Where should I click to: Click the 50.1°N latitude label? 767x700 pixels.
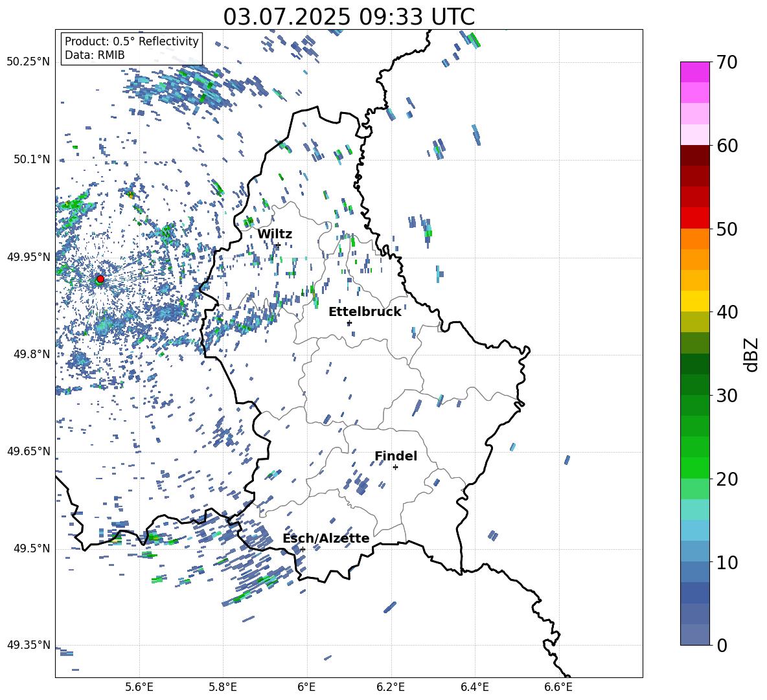31,159
